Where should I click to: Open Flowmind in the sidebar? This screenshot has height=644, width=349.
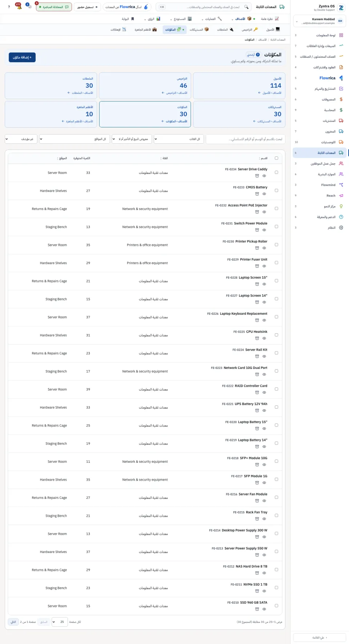click(x=320, y=185)
